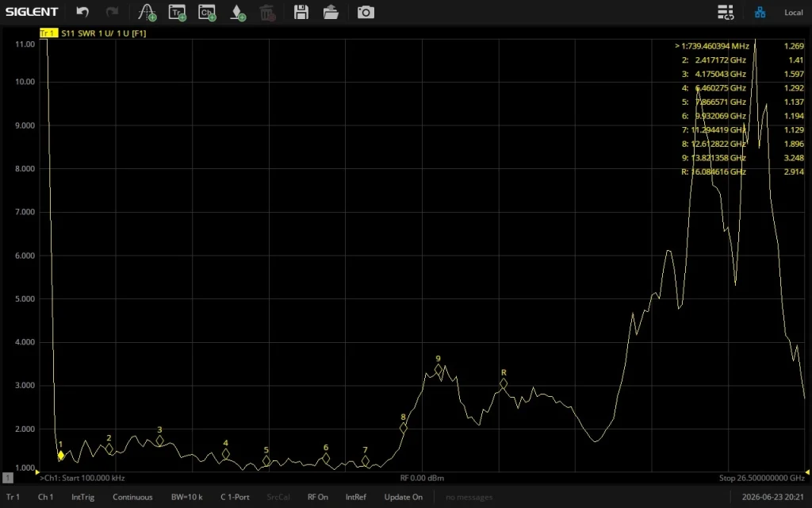This screenshot has width=812, height=508.
Task: Click the date and time 2026-06-23 20:21
Action: [x=772, y=497]
